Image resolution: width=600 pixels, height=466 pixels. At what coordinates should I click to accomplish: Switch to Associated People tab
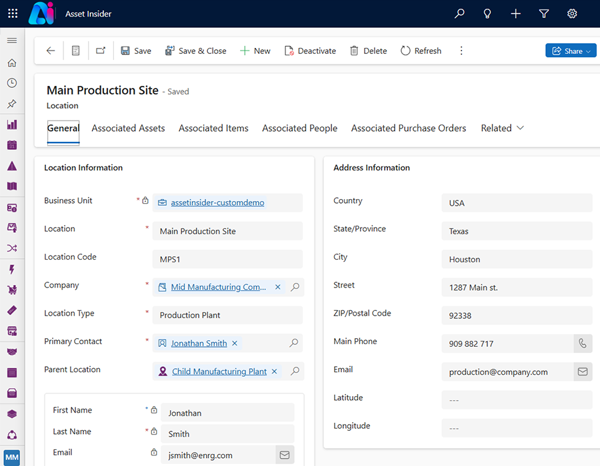pos(300,128)
